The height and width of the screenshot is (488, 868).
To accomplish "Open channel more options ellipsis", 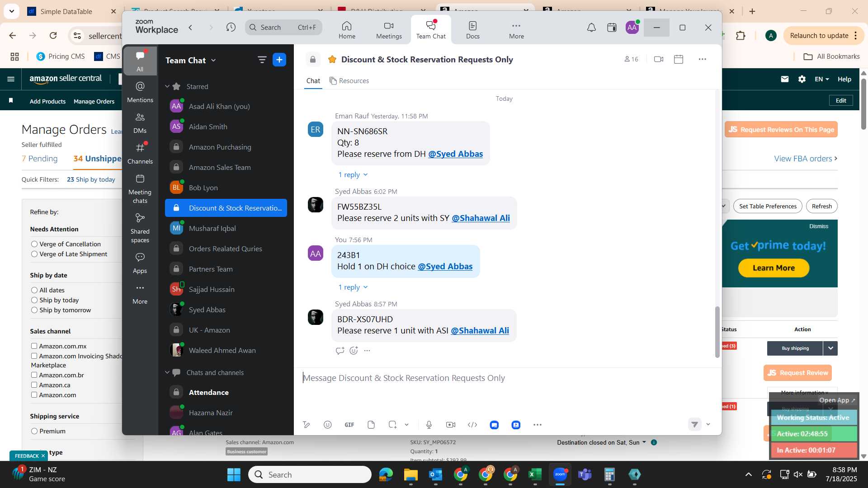I will tap(702, 59).
